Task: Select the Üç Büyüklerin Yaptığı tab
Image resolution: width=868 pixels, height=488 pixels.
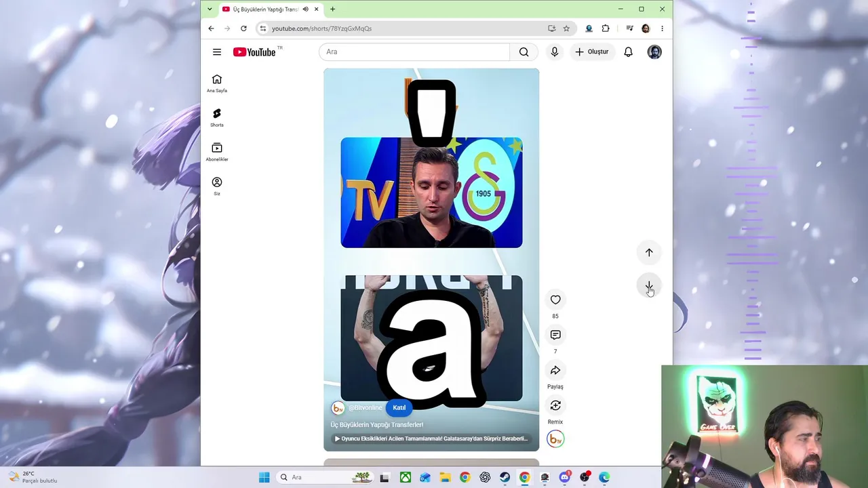Action: tap(266, 9)
